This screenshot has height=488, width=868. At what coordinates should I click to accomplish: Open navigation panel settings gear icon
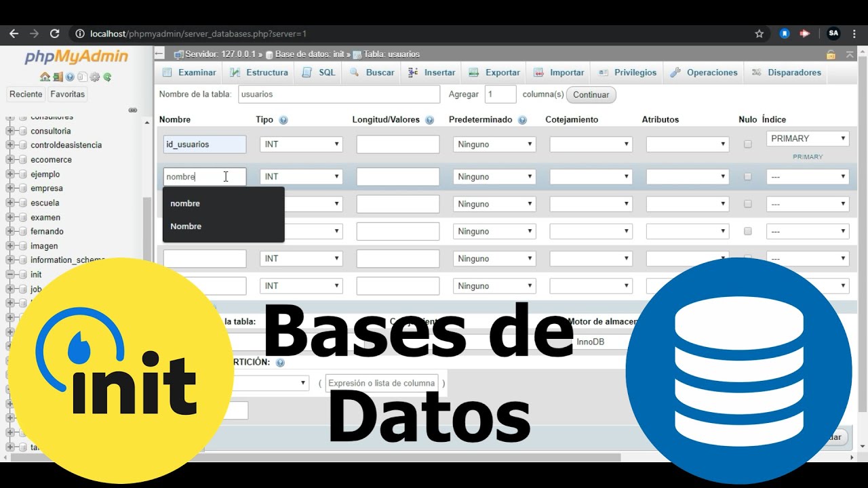[95, 77]
